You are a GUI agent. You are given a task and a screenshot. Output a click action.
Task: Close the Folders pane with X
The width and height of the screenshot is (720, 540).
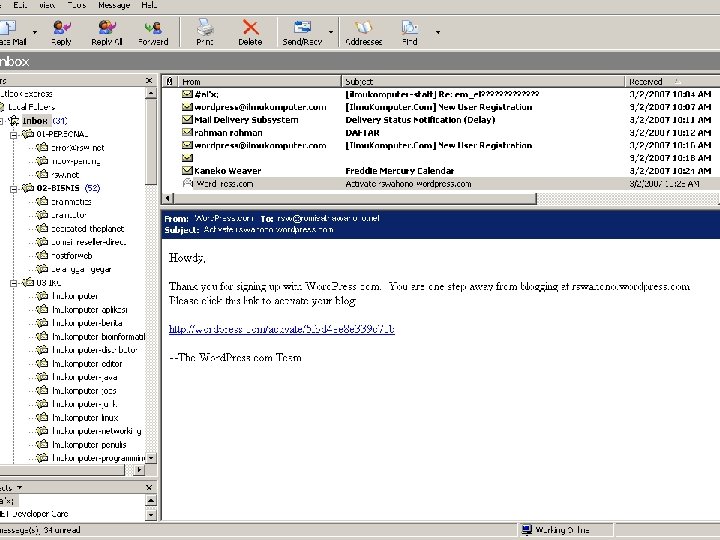[151, 81]
